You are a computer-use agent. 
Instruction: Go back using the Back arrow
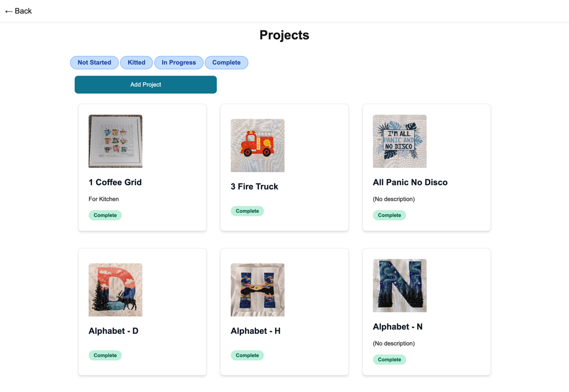[x=18, y=11]
